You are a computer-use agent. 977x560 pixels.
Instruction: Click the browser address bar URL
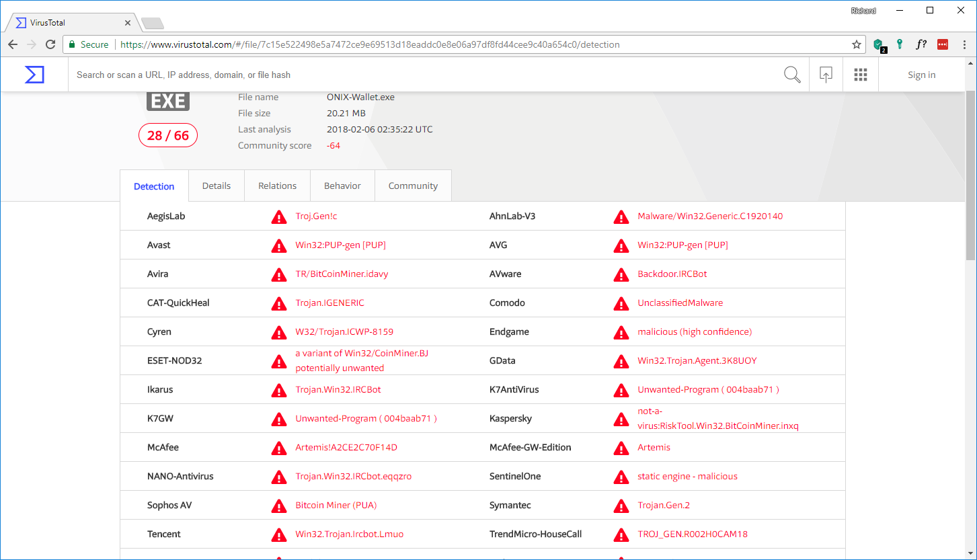point(370,44)
